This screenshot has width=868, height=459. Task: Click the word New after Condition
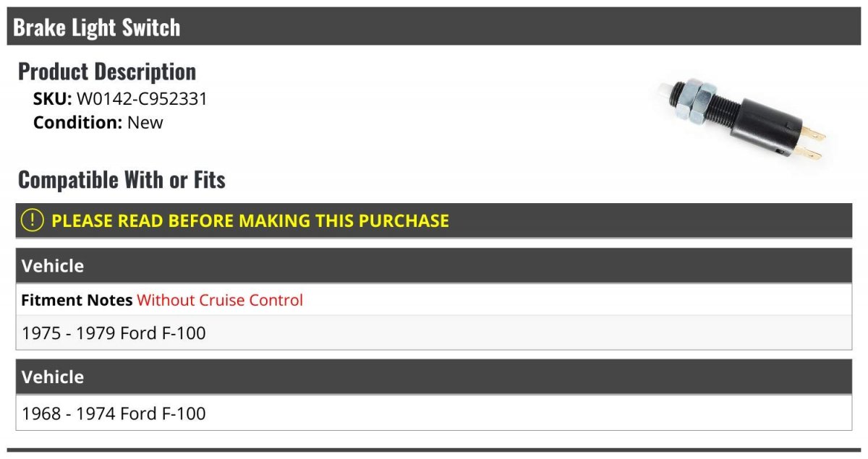(145, 122)
